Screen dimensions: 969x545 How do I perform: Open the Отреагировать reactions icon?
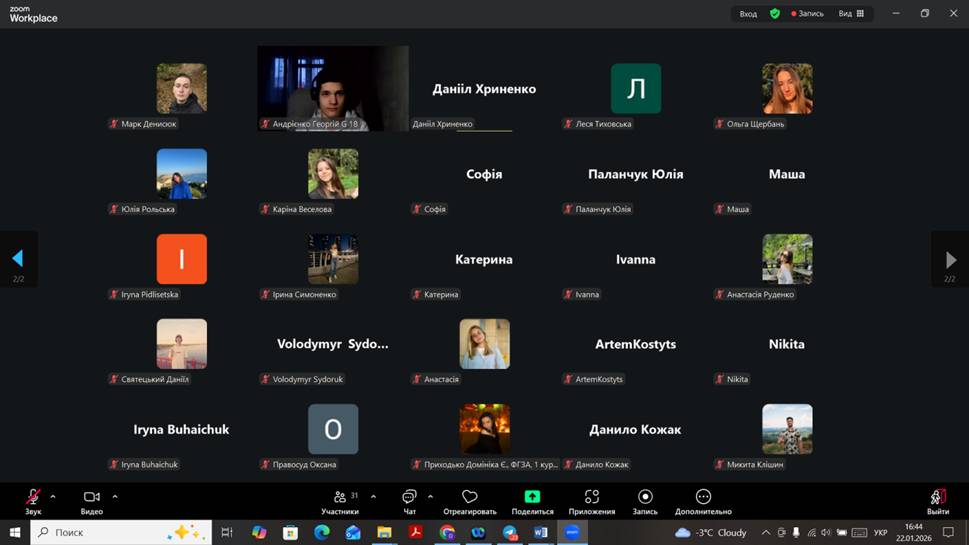point(469,497)
